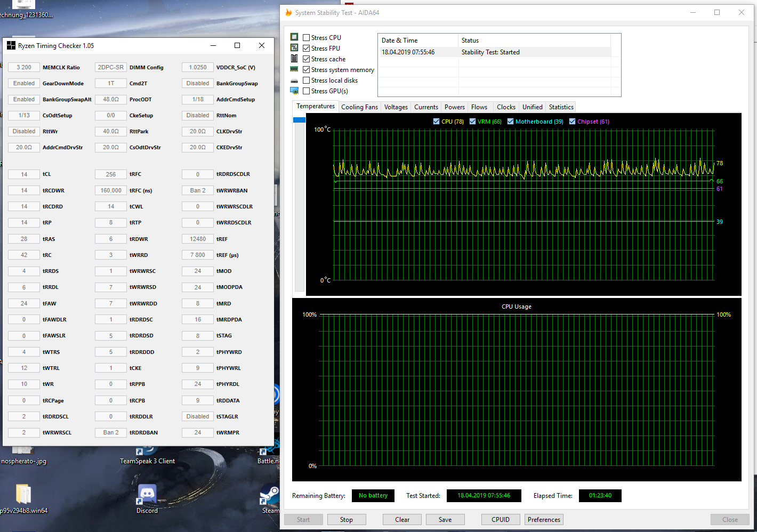Click the VDDCR_SoC 1.0250 value field

coord(198,68)
